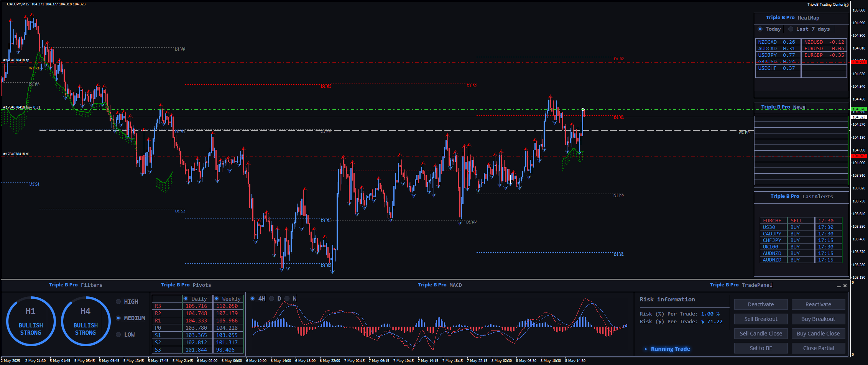Click the red 104.045 stop-loss price tag

tap(858, 156)
